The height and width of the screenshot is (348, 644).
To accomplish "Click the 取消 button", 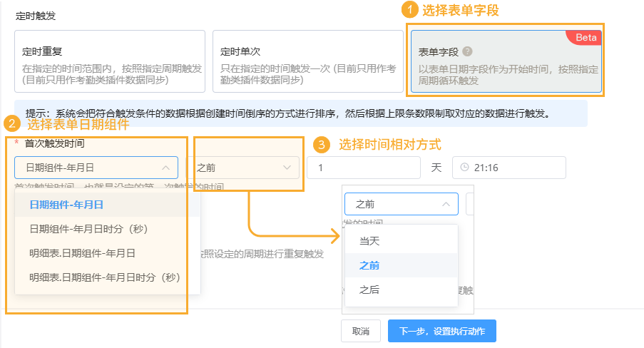I will tap(361, 332).
